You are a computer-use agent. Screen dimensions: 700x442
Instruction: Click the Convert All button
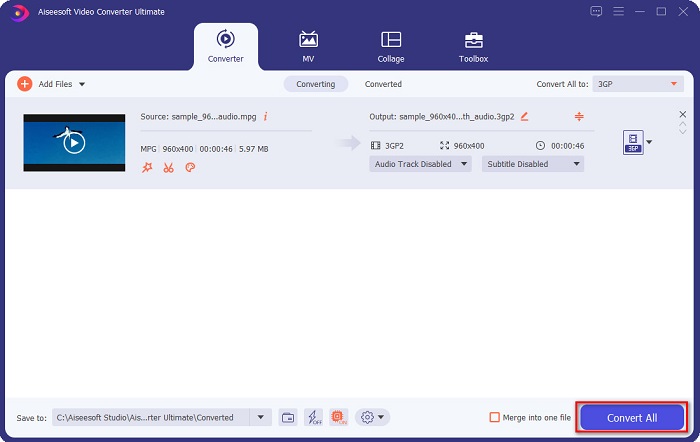[632, 417]
